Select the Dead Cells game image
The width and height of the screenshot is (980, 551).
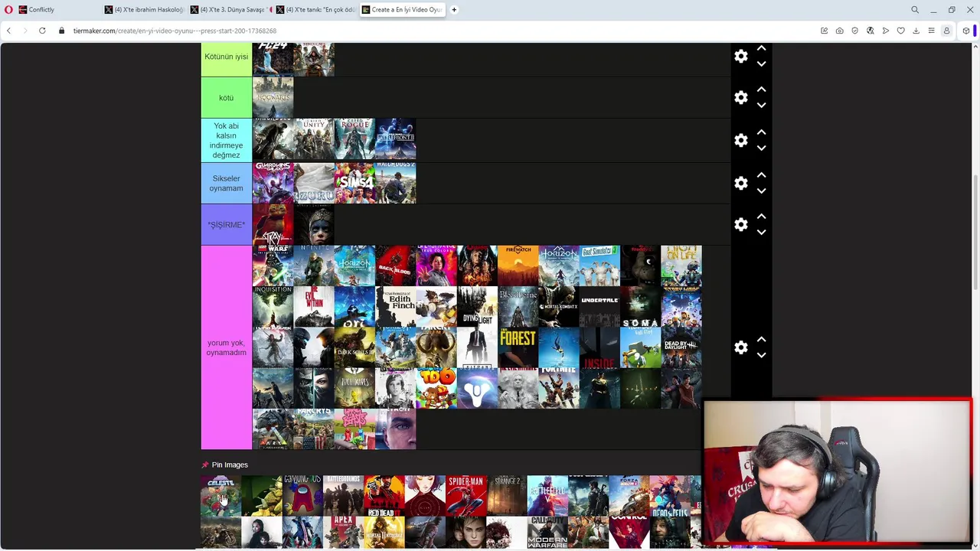(669, 496)
